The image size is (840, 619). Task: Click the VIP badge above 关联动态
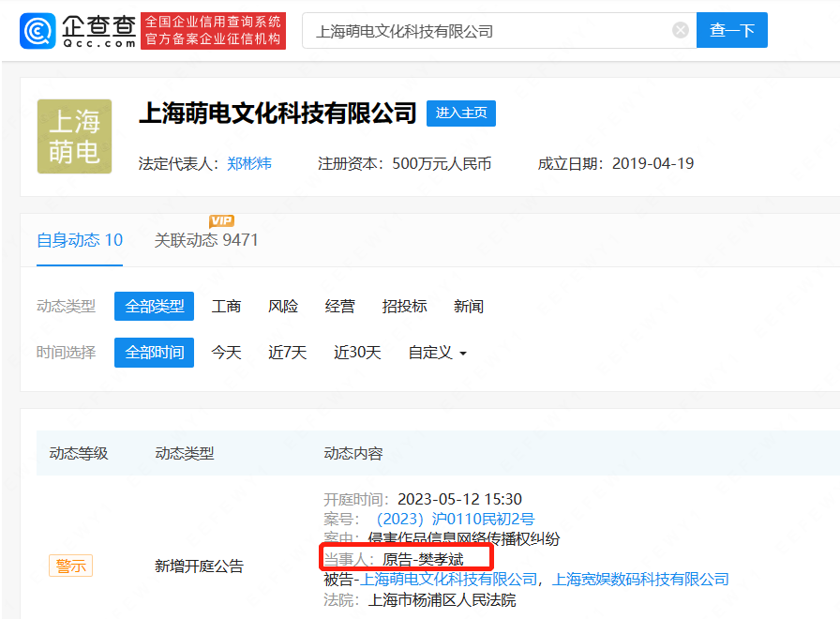point(221,220)
